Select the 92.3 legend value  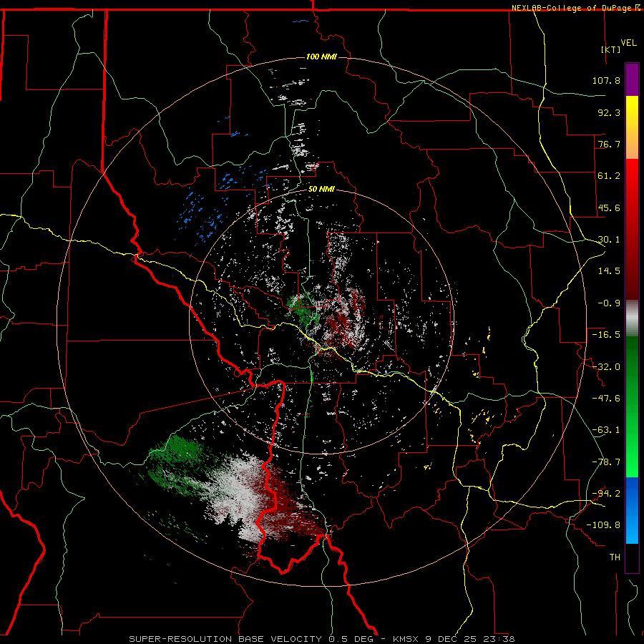click(609, 112)
